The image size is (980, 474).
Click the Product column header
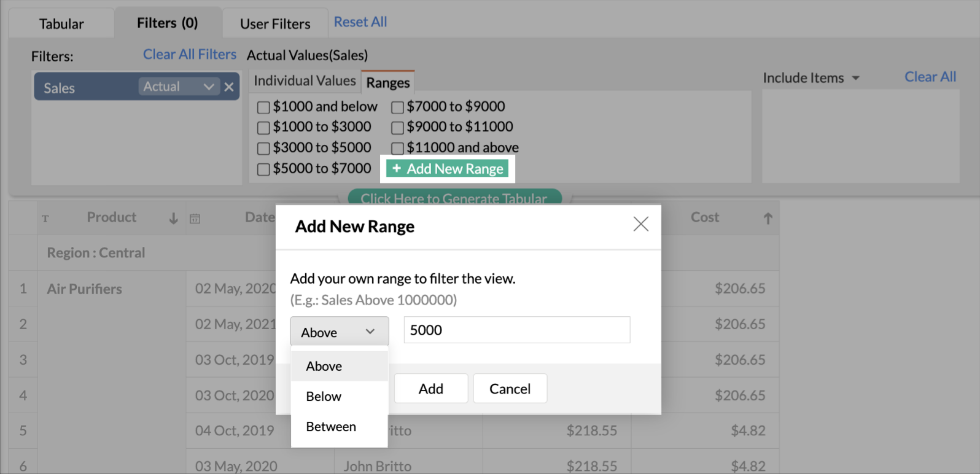pos(112,217)
